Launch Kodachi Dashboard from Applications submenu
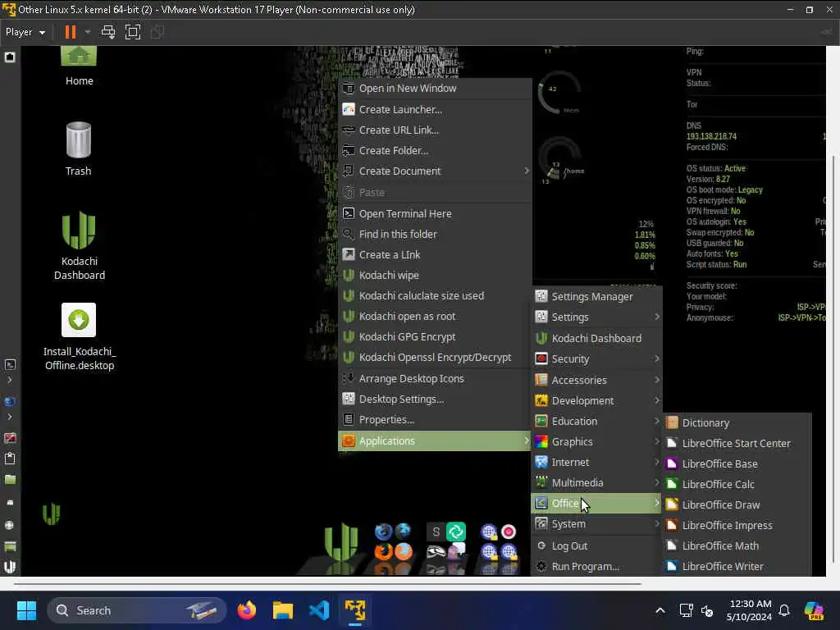This screenshot has width=840, height=630. pos(597,339)
